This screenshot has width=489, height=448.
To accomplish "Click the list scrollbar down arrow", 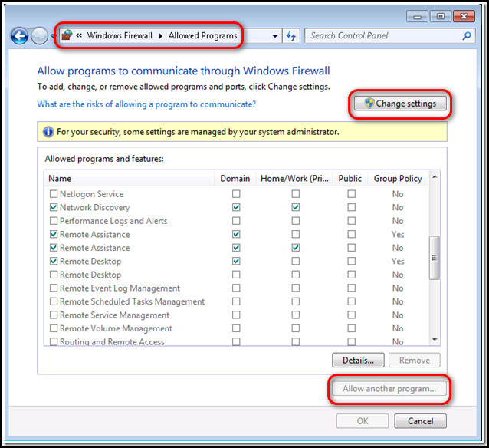I will [435, 340].
